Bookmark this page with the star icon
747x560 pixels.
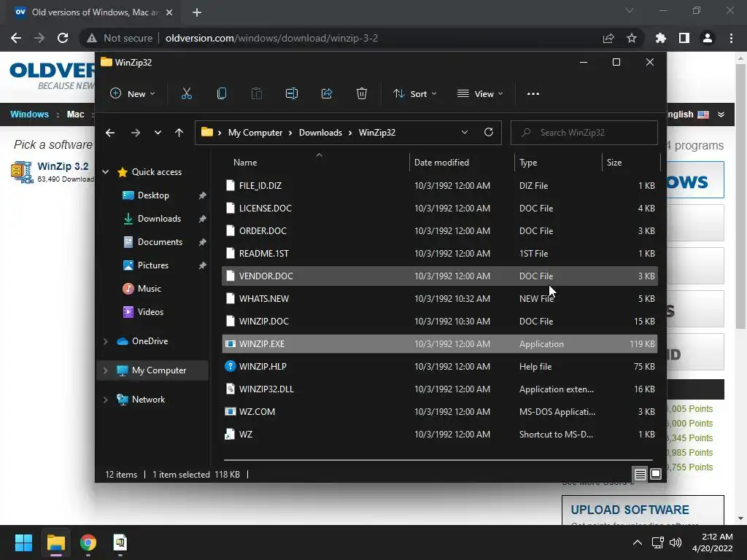click(x=631, y=38)
